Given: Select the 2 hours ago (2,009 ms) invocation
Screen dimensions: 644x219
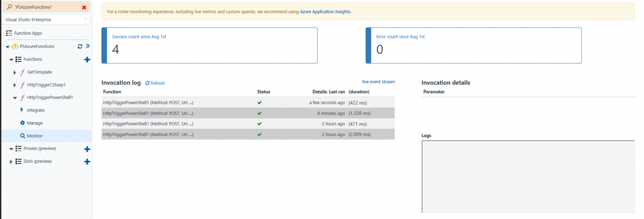Looking at the screenshot, I should (248, 134).
